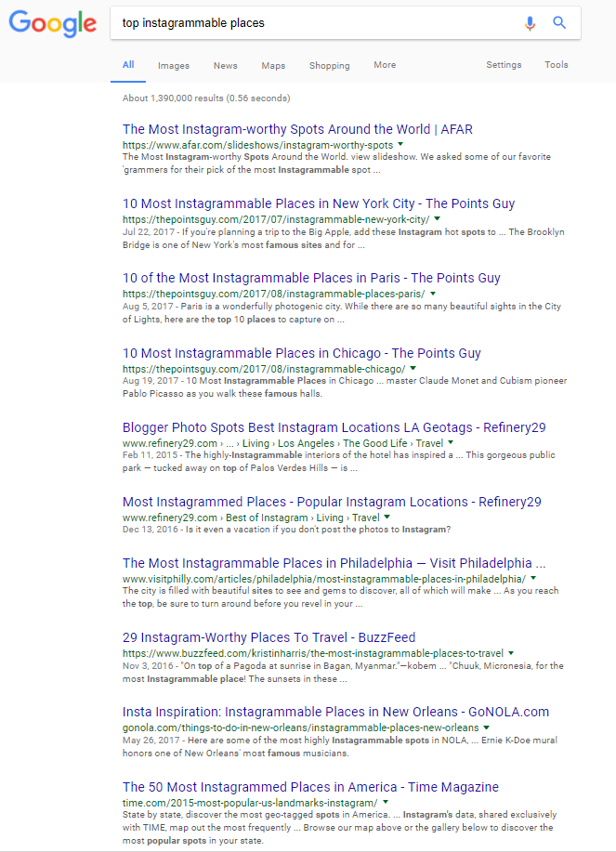Image resolution: width=616 pixels, height=852 pixels.
Task: Click the 'Dec 13, 2016' snippet of Refinery29 result
Action: click(286, 530)
